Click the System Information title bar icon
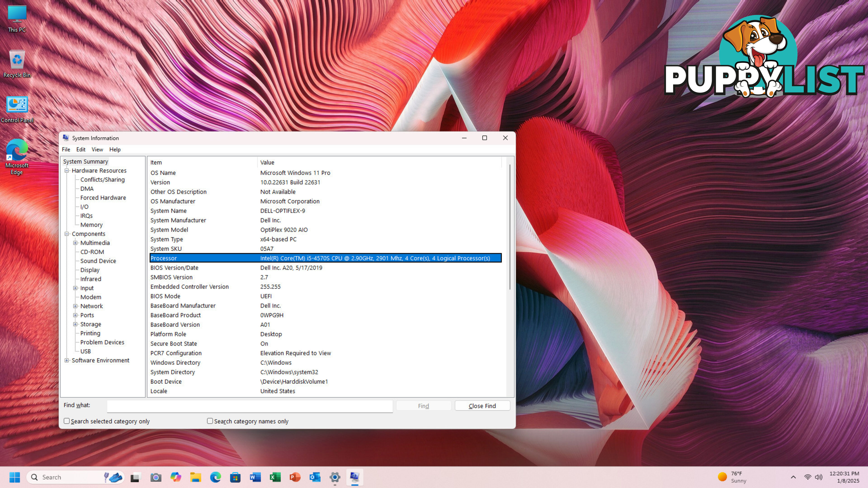The image size is (868, 488). (66, 138)
